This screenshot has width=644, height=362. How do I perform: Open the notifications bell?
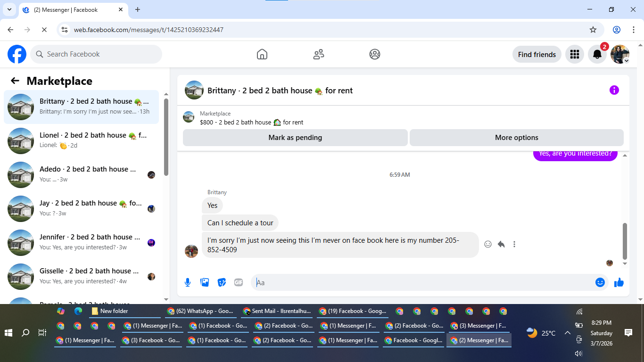tap(597, 54)
